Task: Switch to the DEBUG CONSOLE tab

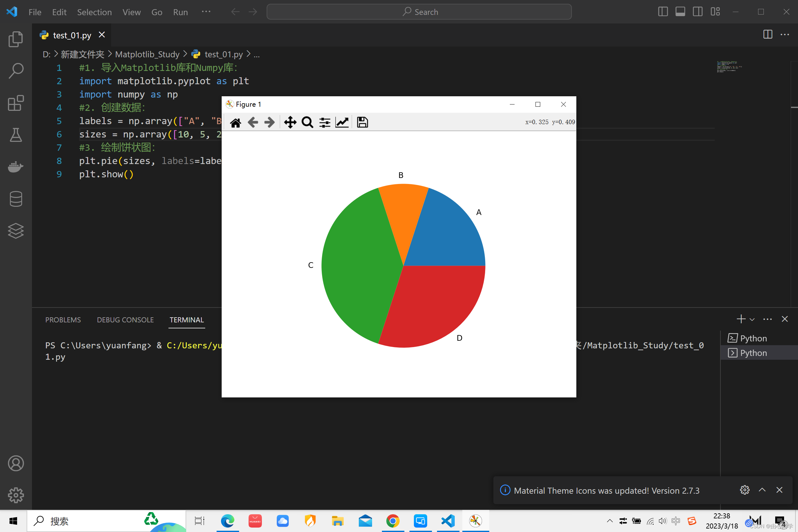Action: (125, 320)
